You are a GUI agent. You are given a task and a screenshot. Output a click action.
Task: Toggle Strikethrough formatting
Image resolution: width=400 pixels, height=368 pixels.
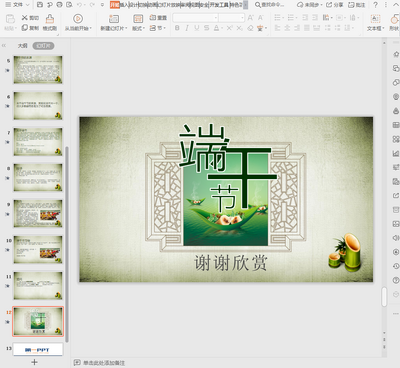(207, 28)
